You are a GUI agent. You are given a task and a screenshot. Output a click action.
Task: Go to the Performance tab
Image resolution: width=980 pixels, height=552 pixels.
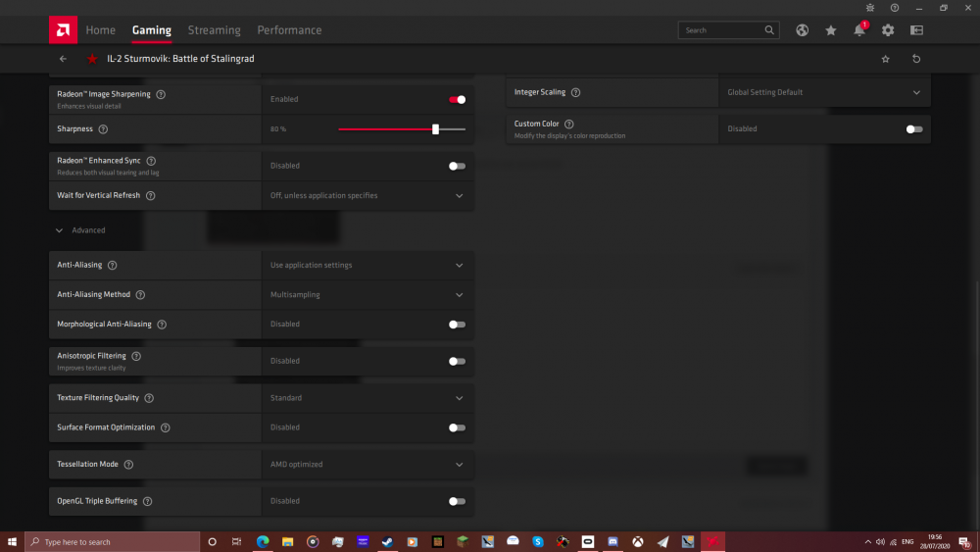click(289, 30)
